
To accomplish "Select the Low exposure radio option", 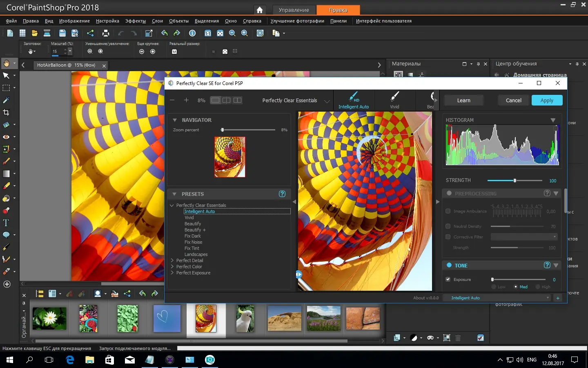I will click(x=494, y=287).
